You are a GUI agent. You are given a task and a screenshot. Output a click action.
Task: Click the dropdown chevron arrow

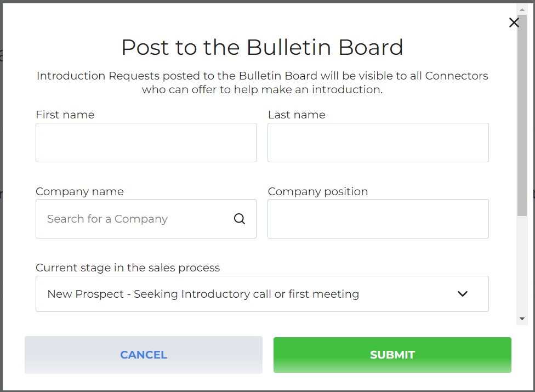pos(462,294)
